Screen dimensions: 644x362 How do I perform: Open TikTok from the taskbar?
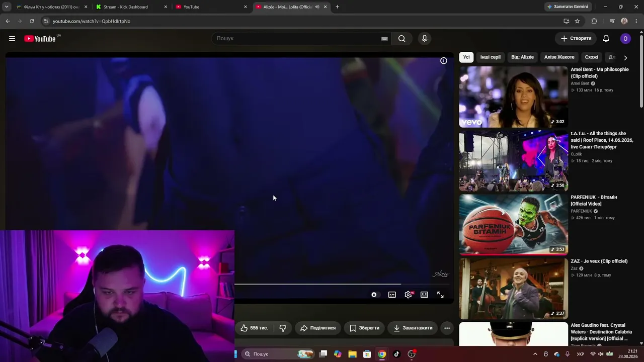point(396,354)
